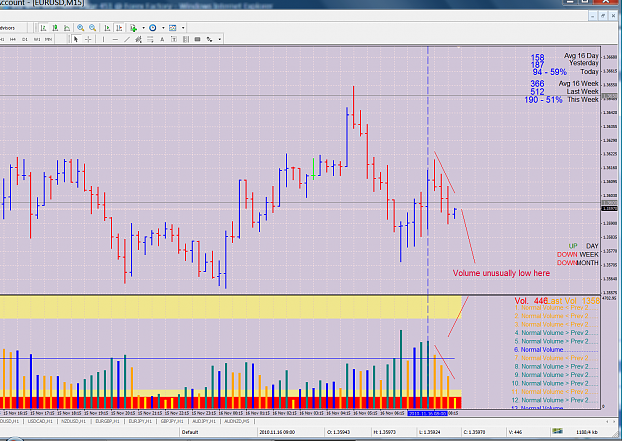
Task: Click the 'V: 446' status bar field
Action: pos(515,432)
